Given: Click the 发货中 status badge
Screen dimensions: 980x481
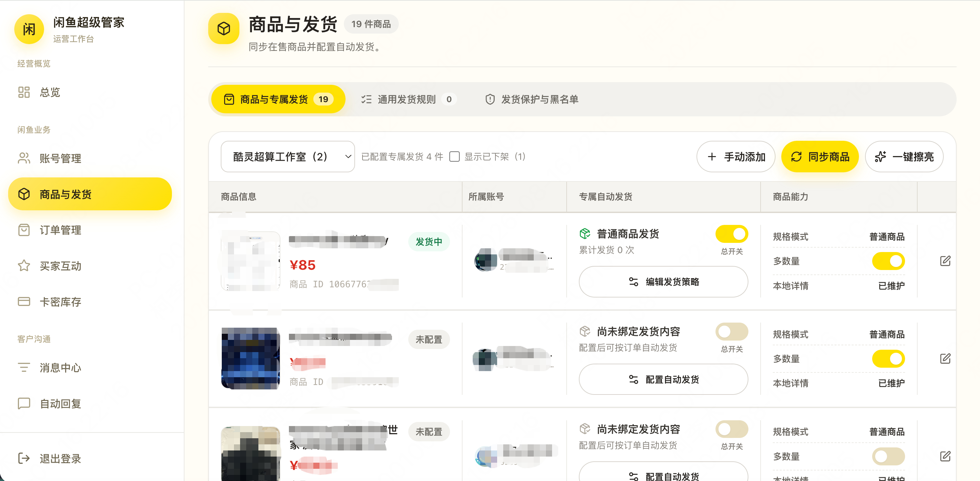Looking at the screenshot, I should pos(429,242).
